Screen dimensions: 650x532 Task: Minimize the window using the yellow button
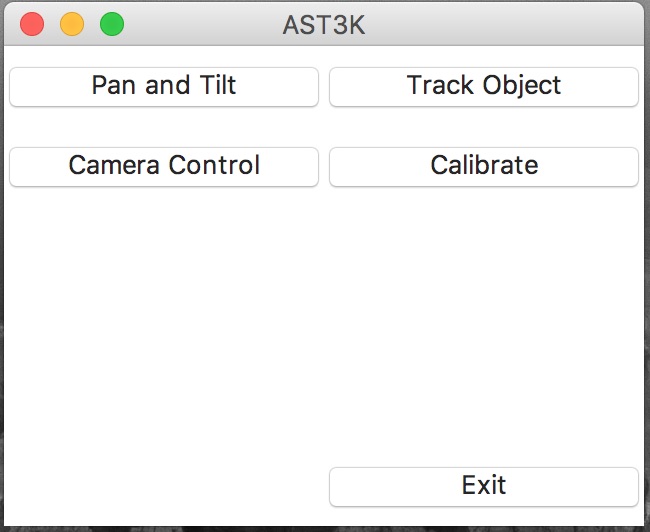(x=72, y=24)
